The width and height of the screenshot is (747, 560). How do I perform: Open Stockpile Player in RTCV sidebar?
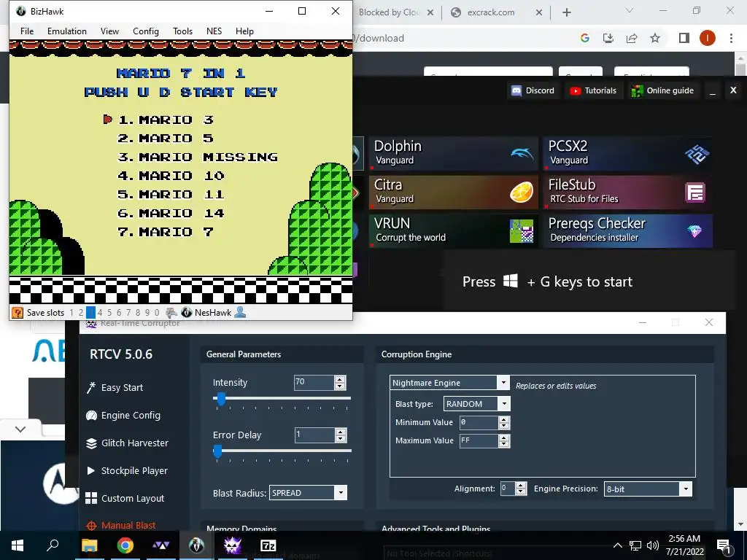[x=127, y=470]
